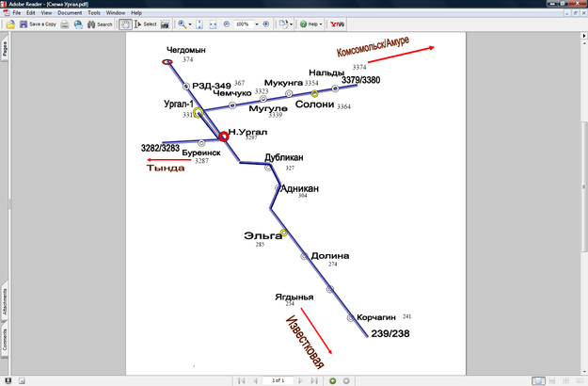Viewport: 588px width, 386px height.
Task: Open the File menu
Action: (17, 13)
